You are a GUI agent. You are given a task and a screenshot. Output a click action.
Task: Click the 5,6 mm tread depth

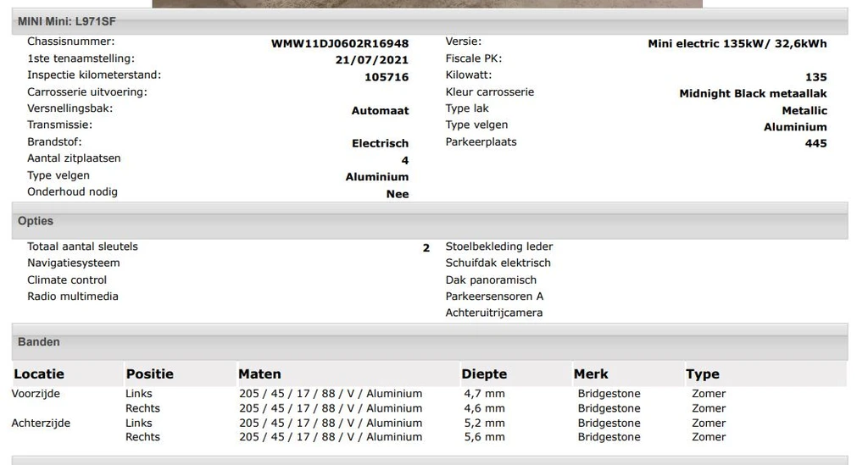point(484,437)
